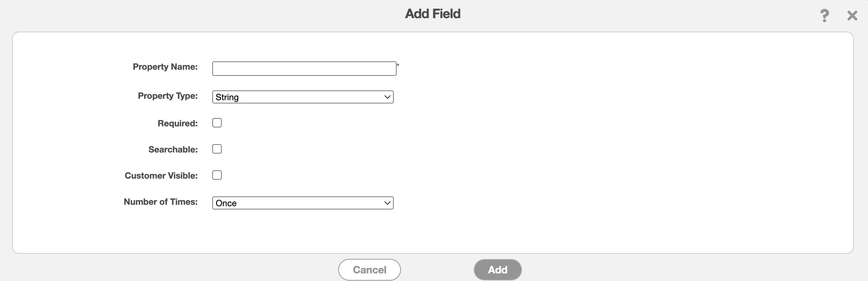Click the "Searchable:" label text
This screenshot has height=281, width=868.
173,150
